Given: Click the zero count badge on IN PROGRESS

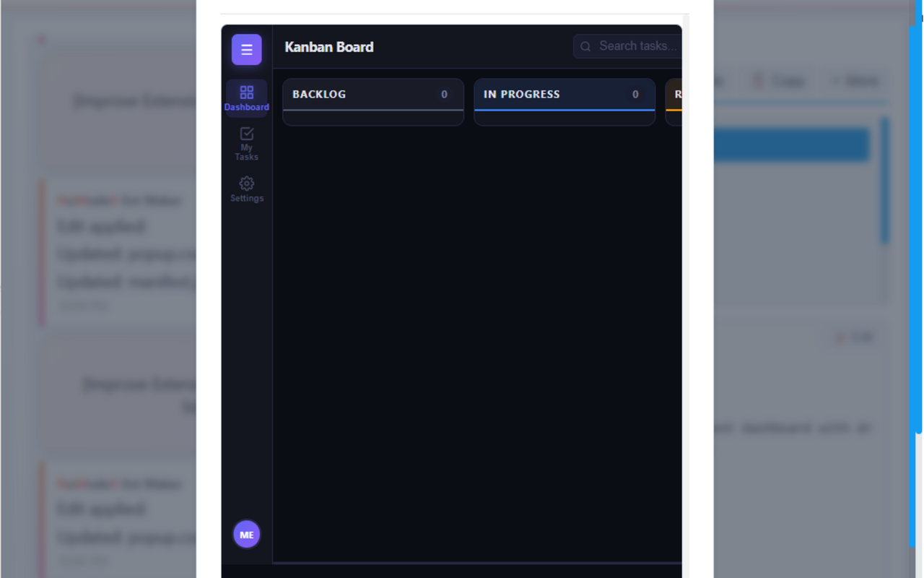Looking at the screenshot, I should click(635, 94).
